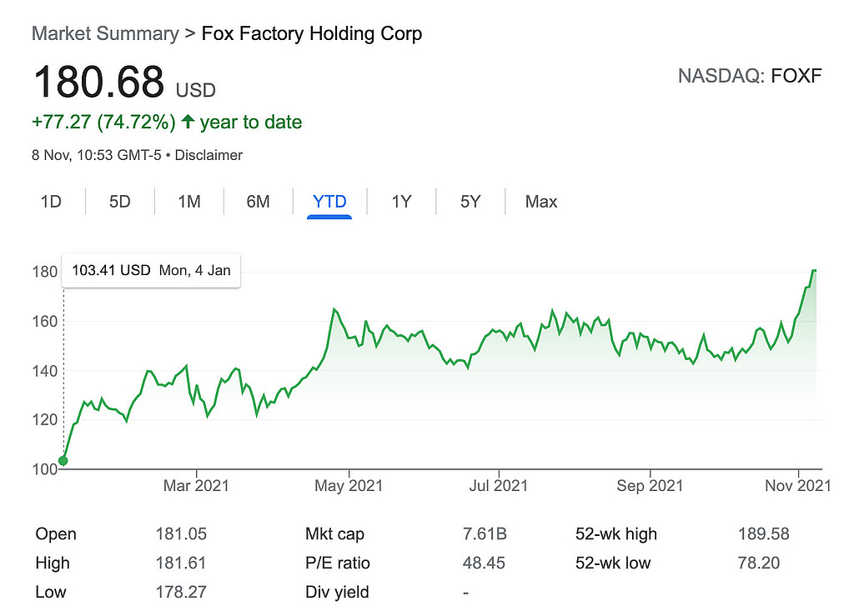Click the 180.68 current price
The width and height of the screenshot is (854, 616).
pyautogui.click(x=98, y=82)
